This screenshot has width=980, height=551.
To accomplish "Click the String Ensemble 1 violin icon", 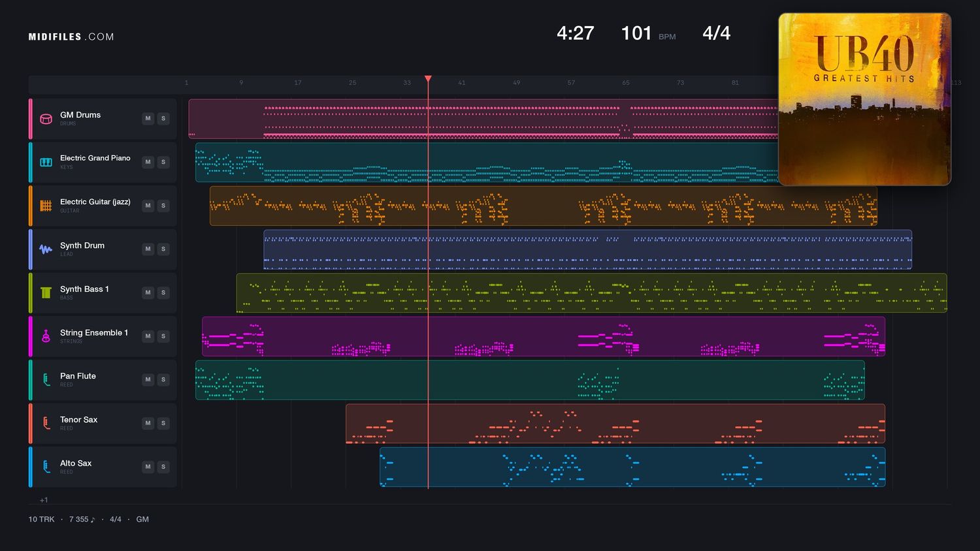I will (46, 336).
